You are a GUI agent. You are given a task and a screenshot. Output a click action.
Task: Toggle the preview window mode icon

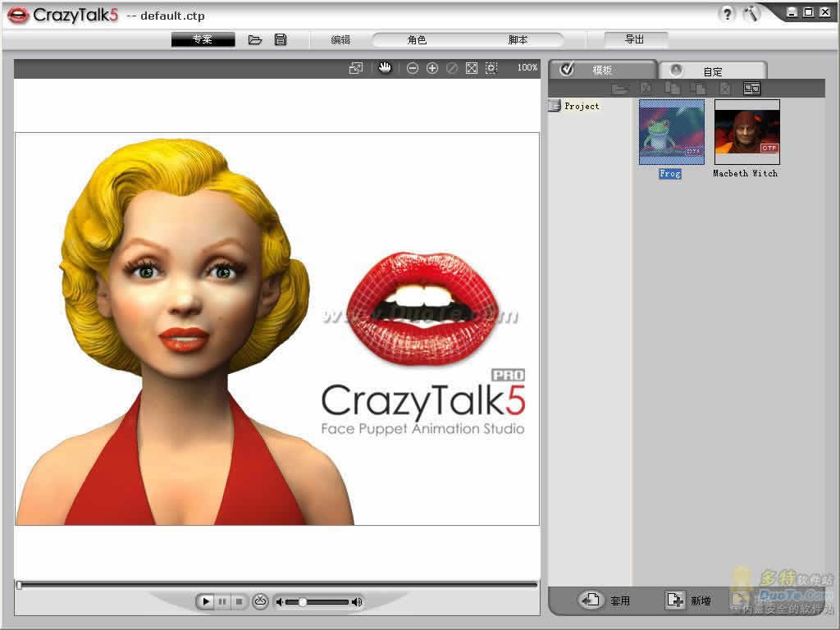(356, 68)
